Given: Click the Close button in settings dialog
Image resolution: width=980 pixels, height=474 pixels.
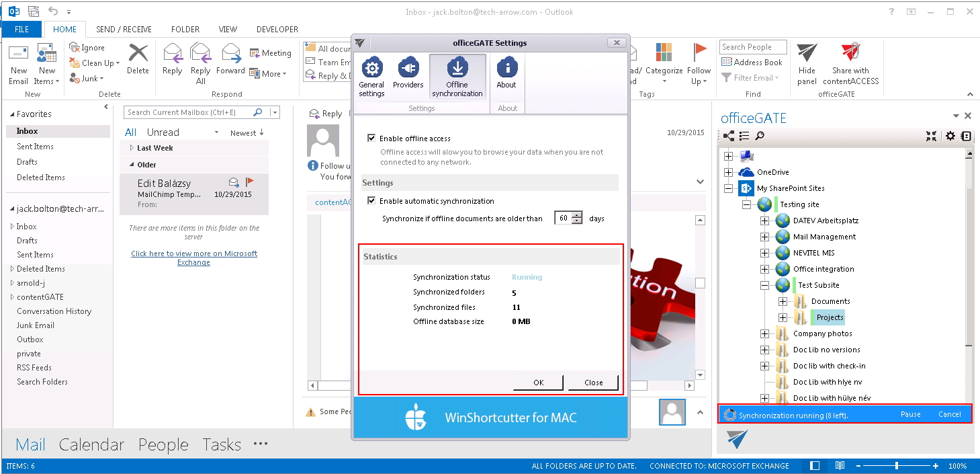Looking at the screenshot, I should [594, 383].
